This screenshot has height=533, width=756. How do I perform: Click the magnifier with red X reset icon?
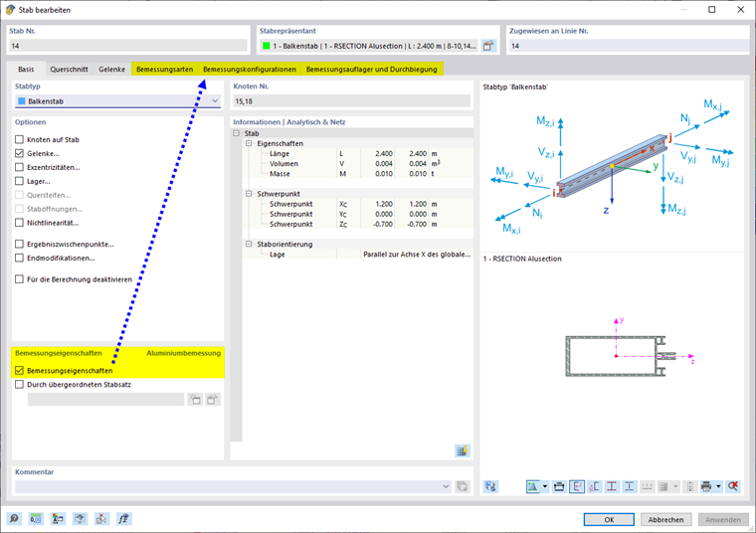click(733, 486)
